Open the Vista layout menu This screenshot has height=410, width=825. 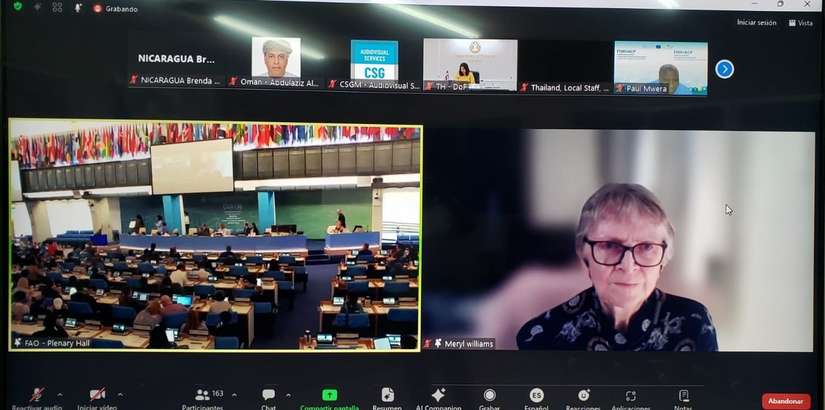799,22
